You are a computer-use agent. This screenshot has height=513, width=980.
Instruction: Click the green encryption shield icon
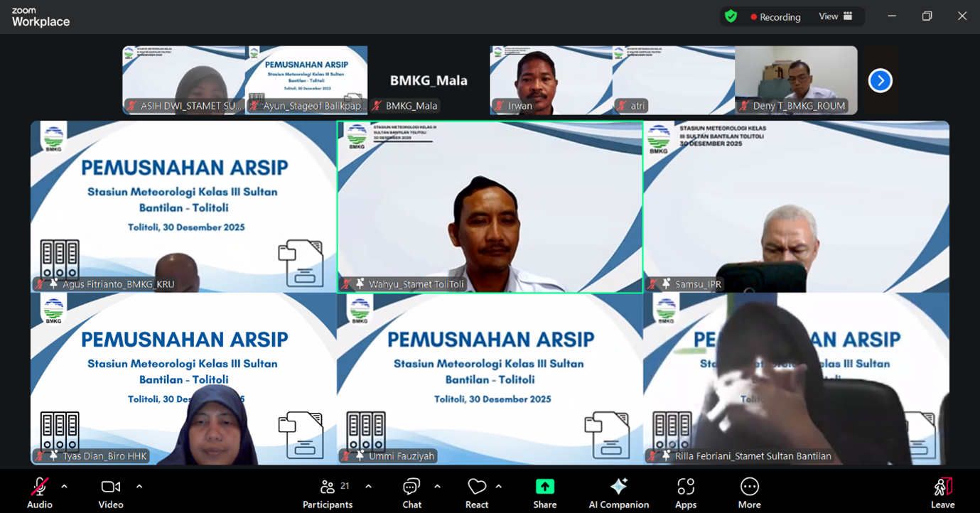tap(731, 16)
